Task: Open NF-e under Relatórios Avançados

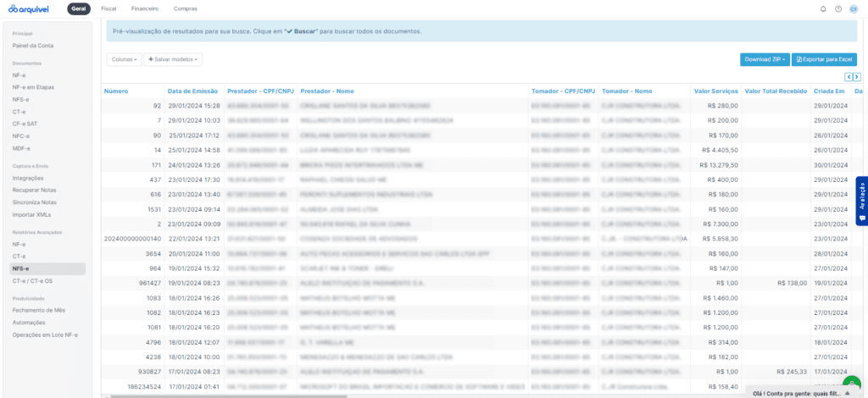Action: pyautogui.click(x=19, y=245)
